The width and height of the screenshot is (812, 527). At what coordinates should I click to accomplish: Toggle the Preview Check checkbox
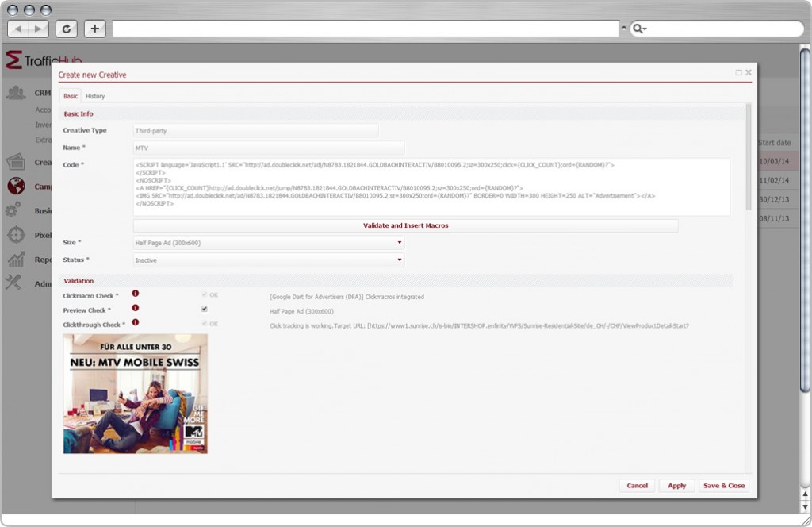[204, 309]
